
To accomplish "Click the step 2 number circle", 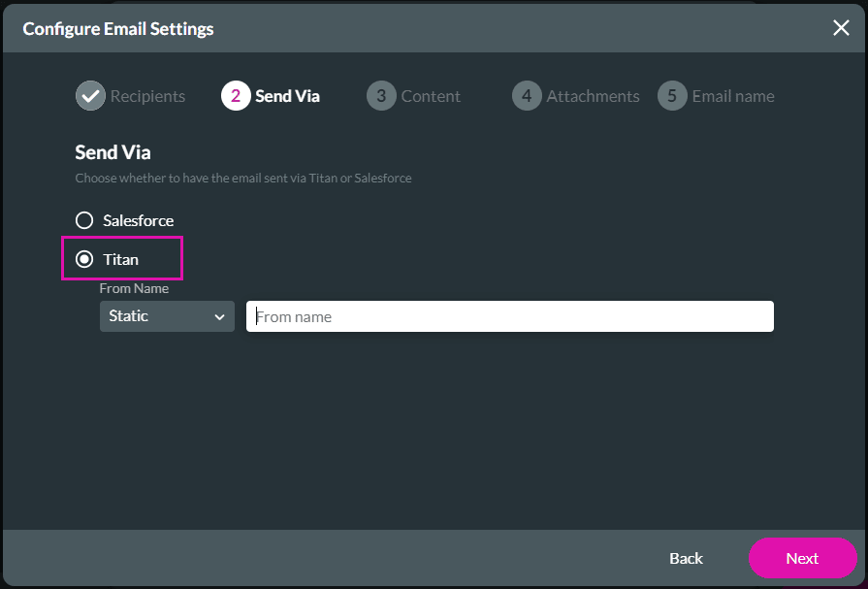I will (236, 96).
